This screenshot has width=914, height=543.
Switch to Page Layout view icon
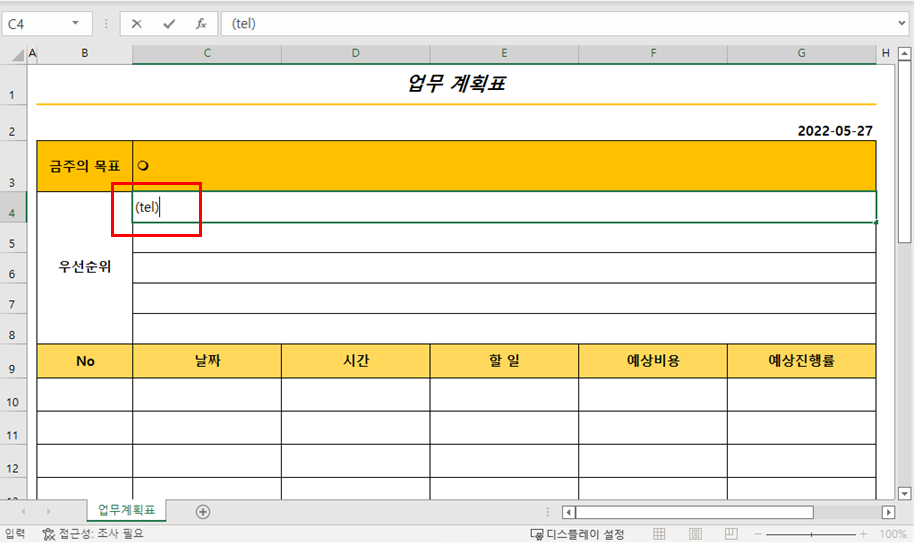[695, 534]
